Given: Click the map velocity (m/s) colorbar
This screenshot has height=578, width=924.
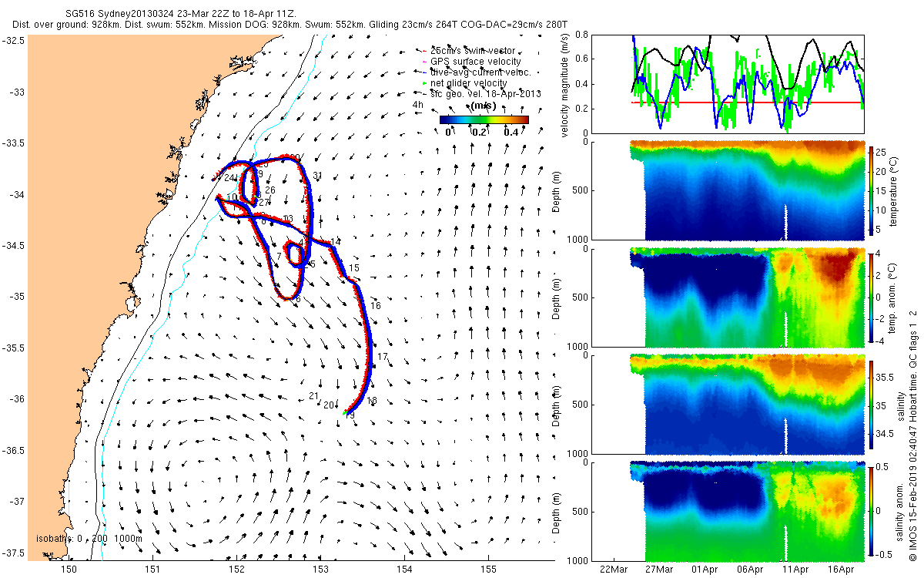Looking at the screenshot, I should point(484,119).
